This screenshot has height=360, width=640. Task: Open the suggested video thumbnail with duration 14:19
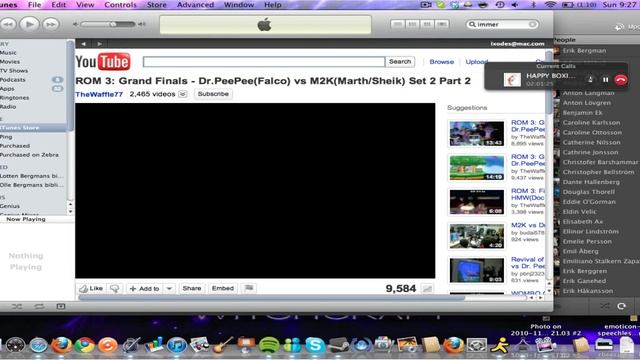click(x=476, y=168)
